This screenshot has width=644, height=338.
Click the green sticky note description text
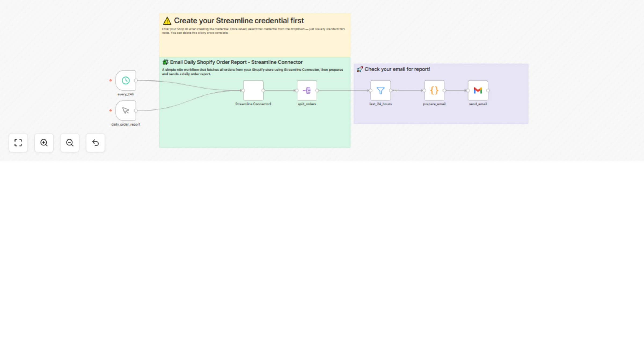(253, 72)
